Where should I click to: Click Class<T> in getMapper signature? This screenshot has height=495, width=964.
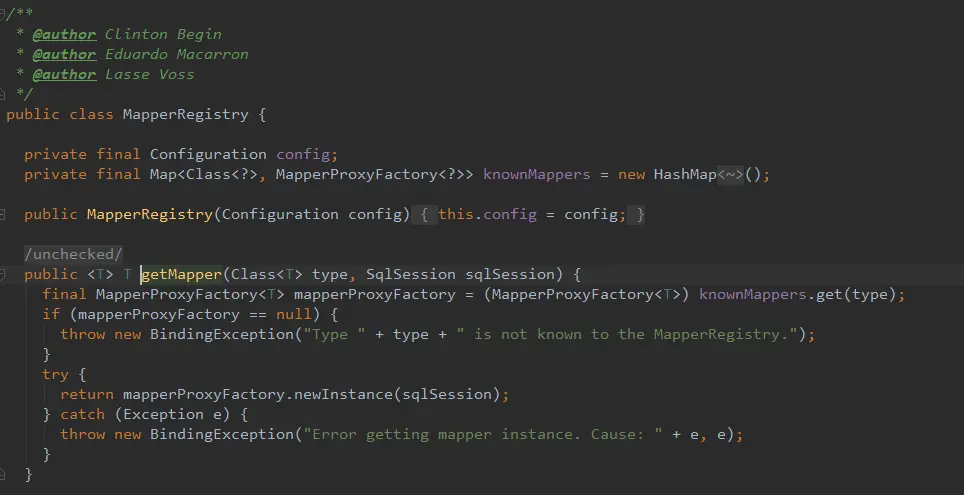coord(266,274)
